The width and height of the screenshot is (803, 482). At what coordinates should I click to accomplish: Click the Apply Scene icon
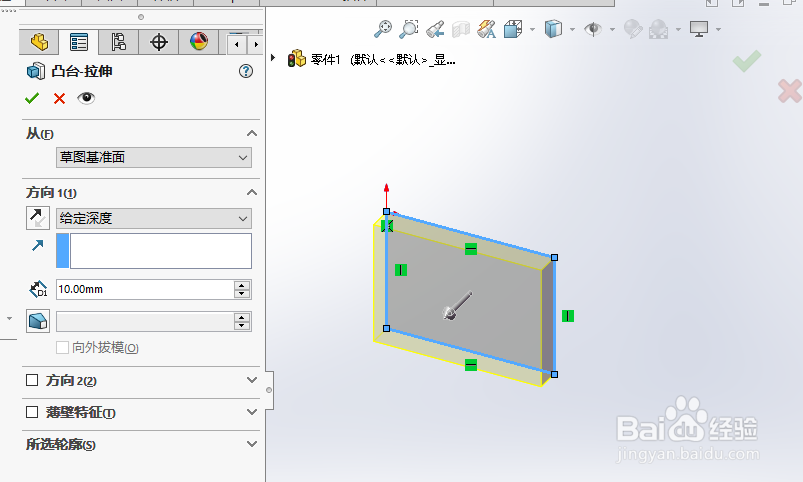pos(659,29)
